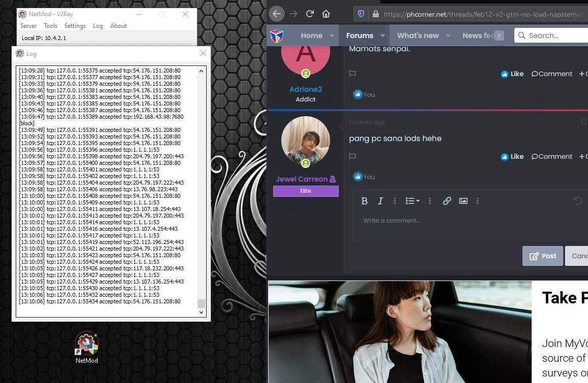Click the tracking protection shield icon

(x=361, y=14)
